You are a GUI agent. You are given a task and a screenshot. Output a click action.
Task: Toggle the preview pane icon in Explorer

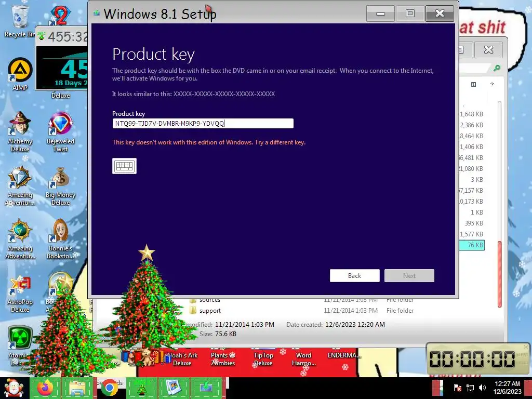click(474, 85)
